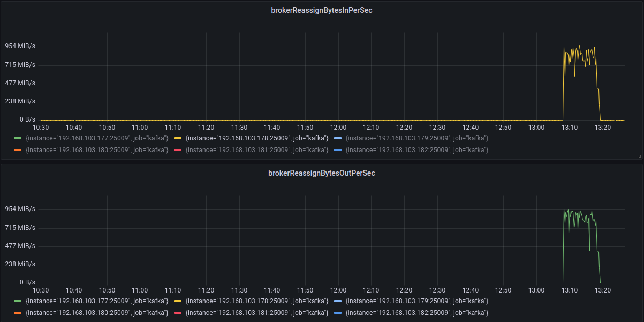644x322 pixels.
Task: Click the vertical scrollbar on the right edge
Action: pos(641,161)
